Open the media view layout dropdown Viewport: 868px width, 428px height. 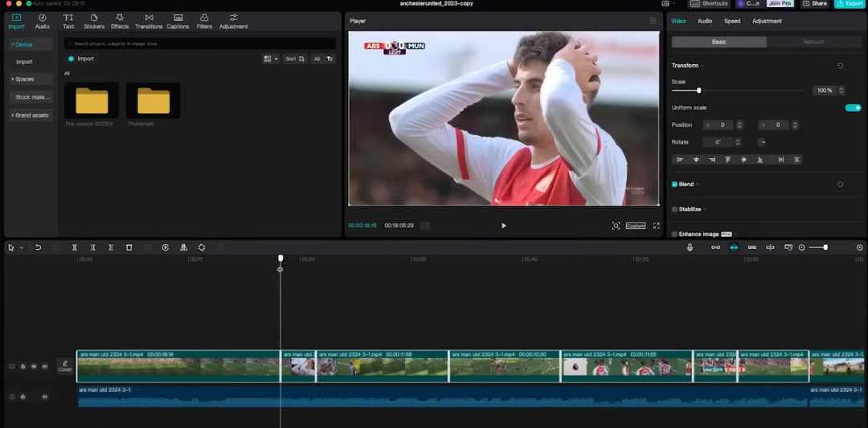(271, 59)
